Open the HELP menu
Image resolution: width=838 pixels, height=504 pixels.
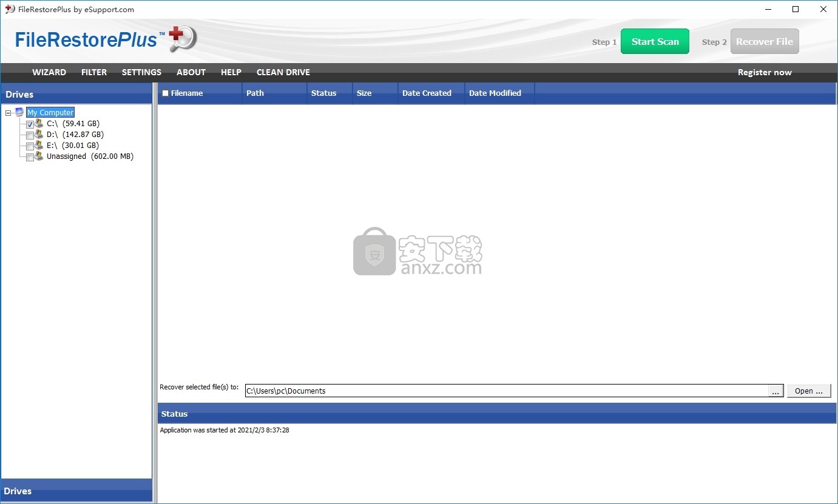point(231,72)
